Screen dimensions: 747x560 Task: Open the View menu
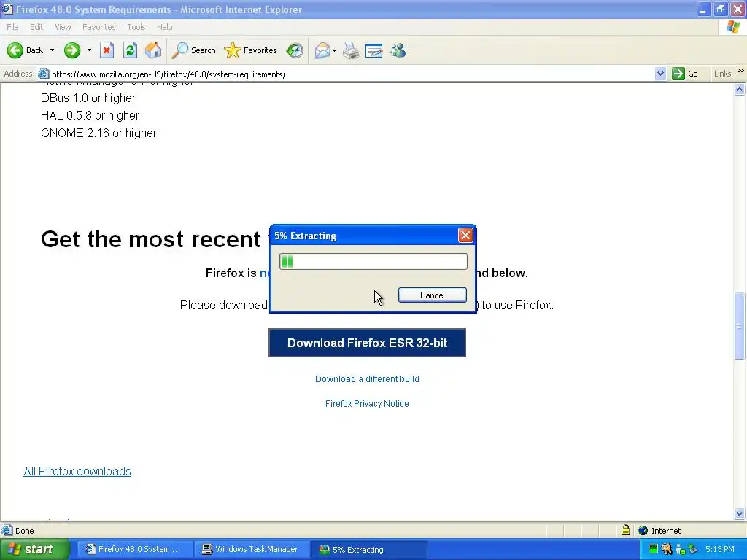click(x=63, y=27)
